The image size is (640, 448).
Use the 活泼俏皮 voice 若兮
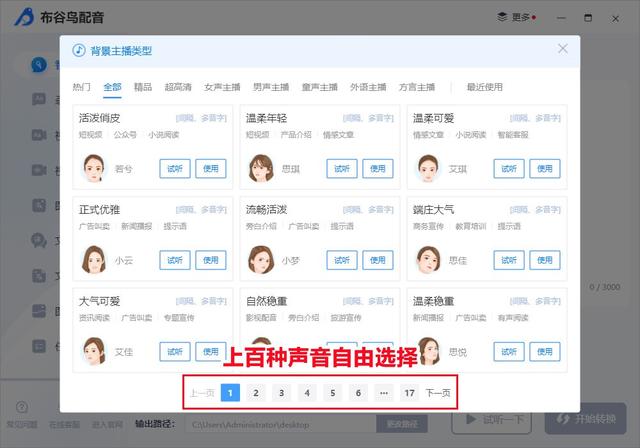[211, 169]
